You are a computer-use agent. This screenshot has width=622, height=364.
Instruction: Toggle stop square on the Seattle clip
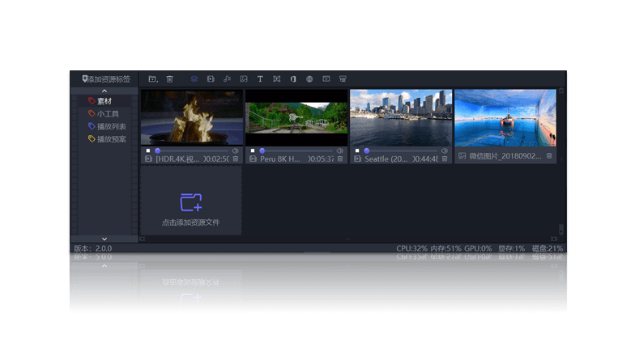[356, 150]
